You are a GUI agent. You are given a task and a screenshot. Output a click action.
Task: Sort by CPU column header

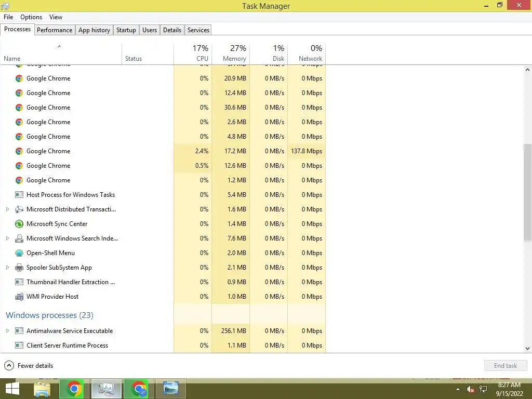click(193, 54)
